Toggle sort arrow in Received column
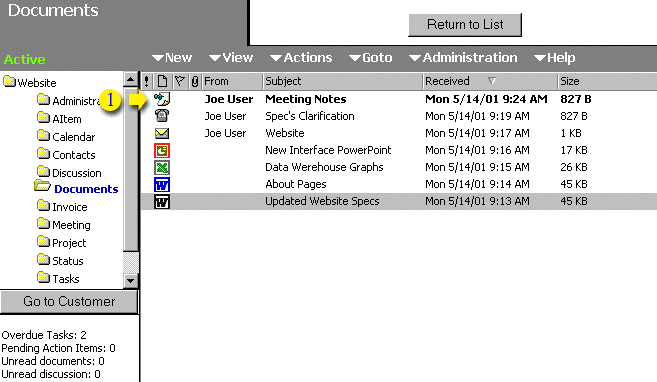 (x=492, y=80)
